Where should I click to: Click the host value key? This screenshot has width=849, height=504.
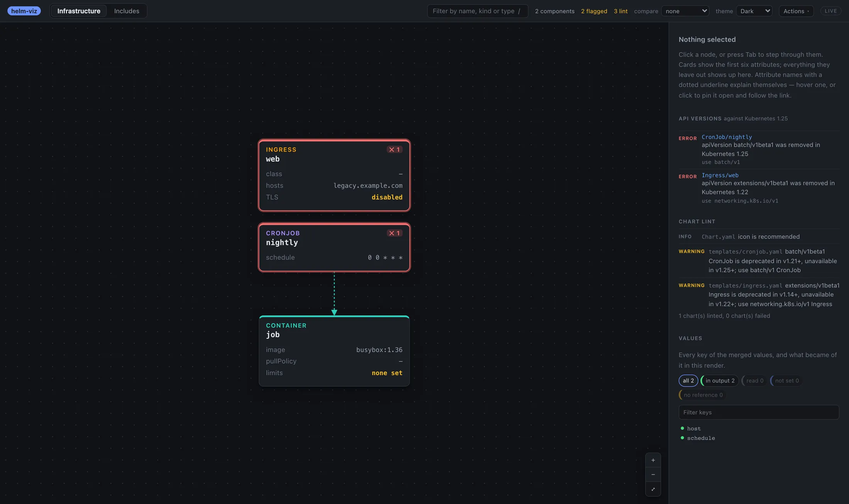pyautogui.click(x=694, y=428)
